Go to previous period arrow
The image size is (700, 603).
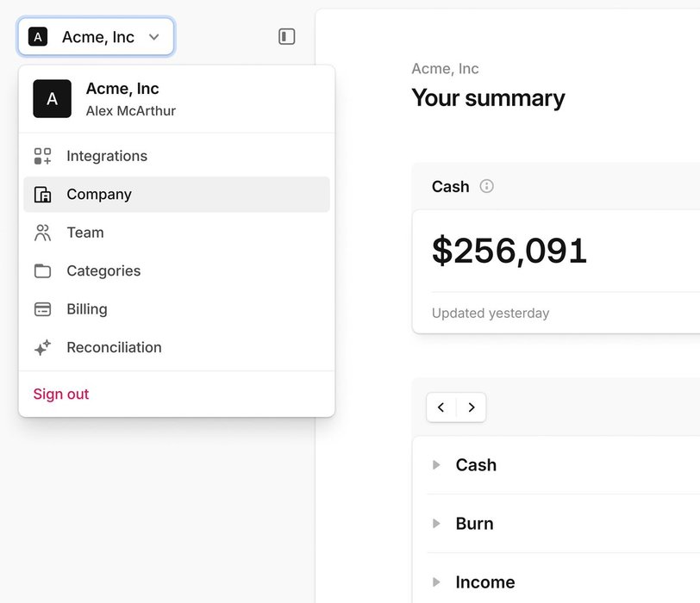pyautogui.click(x=441, y=407)
